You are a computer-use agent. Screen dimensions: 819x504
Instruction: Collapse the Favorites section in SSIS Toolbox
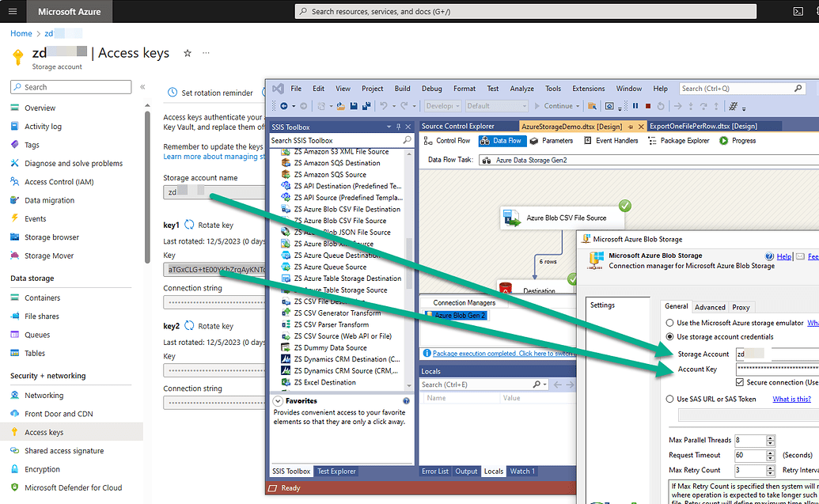point(278,400)
